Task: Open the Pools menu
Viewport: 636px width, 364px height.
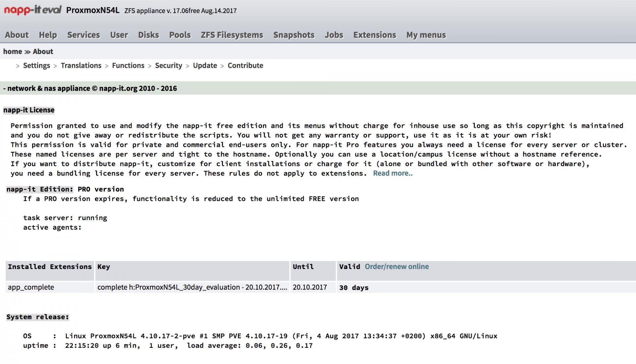Action: [x=180, y=35]
